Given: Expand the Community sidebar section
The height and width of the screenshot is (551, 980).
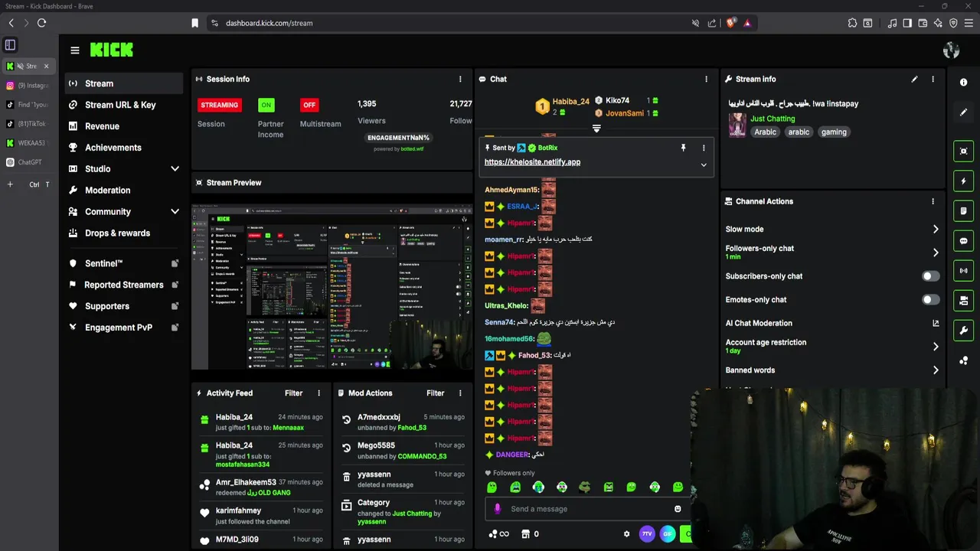Looking at the screenshot, I should [x=175, y=212].
